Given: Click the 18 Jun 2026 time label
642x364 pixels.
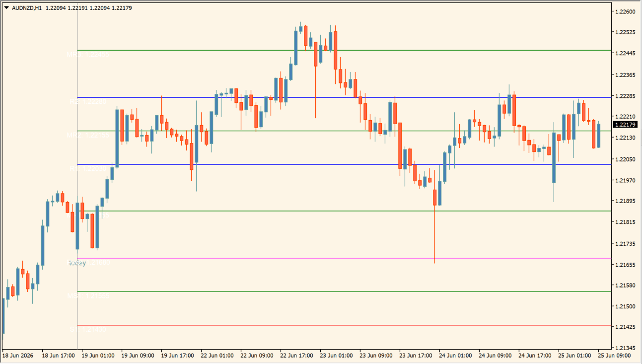Looking at the screenshot, I should pos(17,356).
